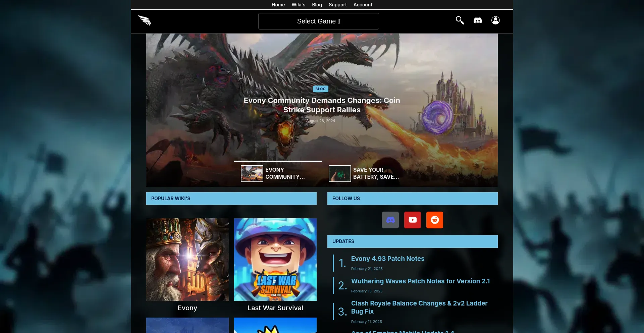Open the user account profile icon
The height and width of the screenshot is (333, 644).
(x=495, y=20)
